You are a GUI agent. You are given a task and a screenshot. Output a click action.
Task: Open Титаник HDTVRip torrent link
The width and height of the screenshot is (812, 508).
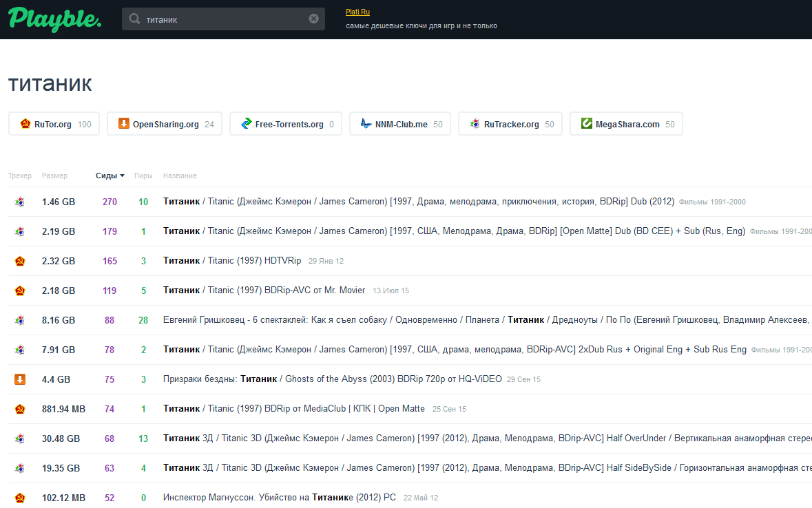[x=232, y=262]
